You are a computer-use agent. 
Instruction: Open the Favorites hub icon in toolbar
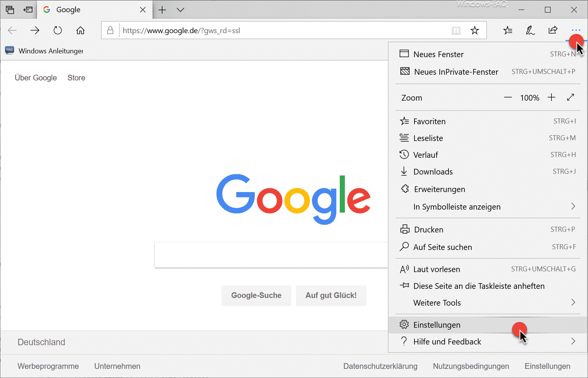point(508,30)
